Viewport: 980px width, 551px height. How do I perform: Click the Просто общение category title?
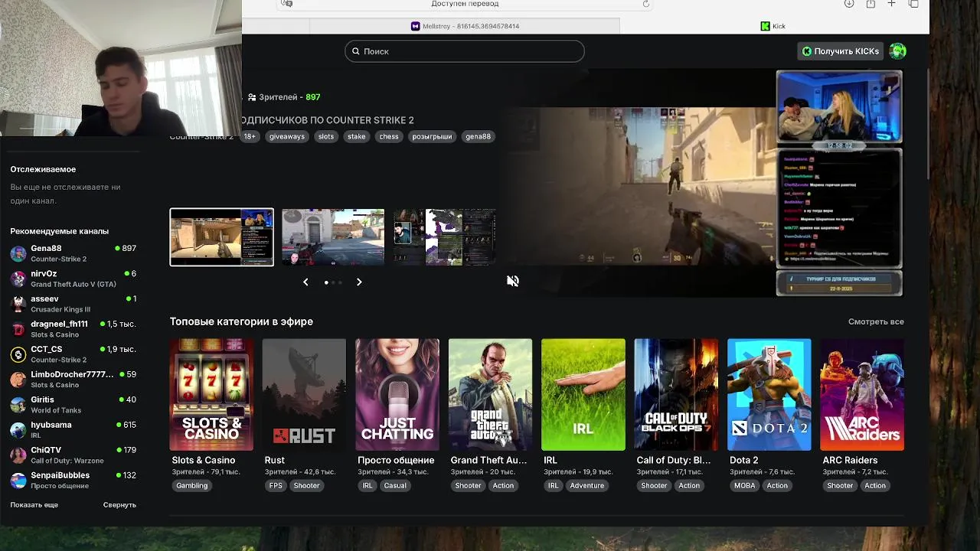(396, 460)
